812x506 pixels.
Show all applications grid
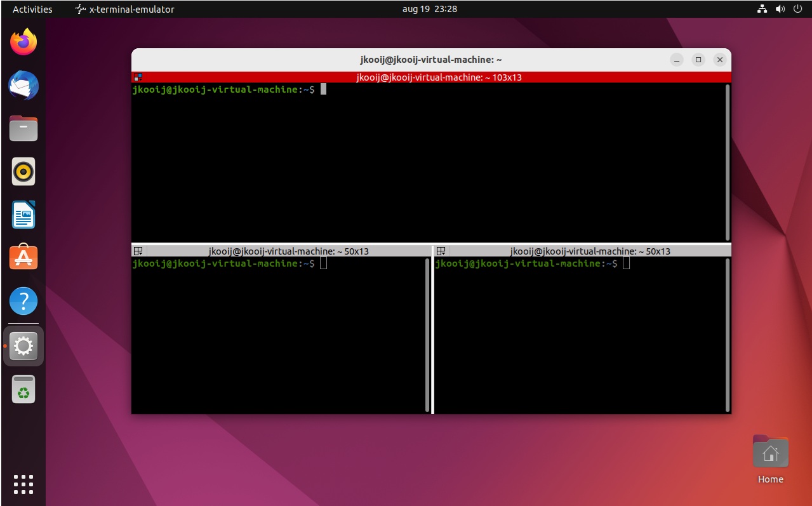[23, 484]
